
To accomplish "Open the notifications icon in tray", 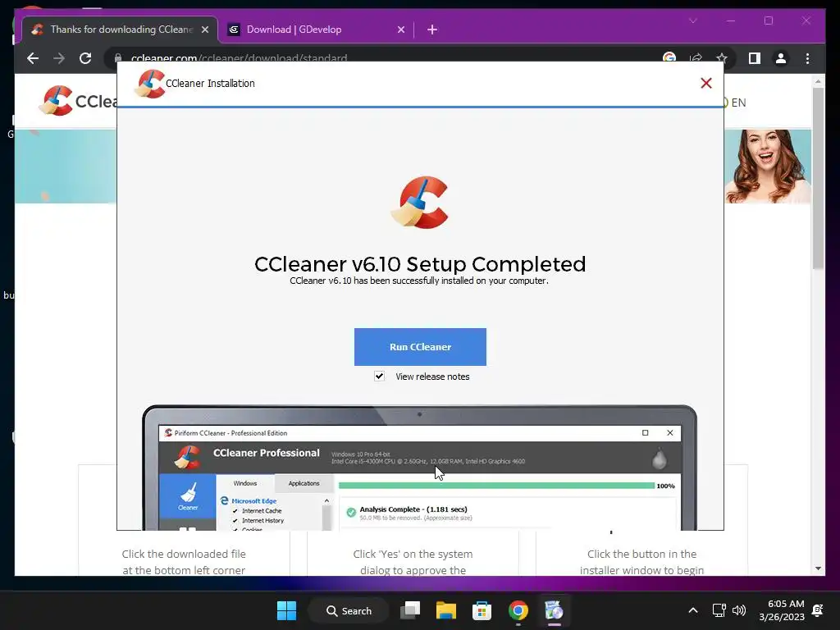I will 818,610.
